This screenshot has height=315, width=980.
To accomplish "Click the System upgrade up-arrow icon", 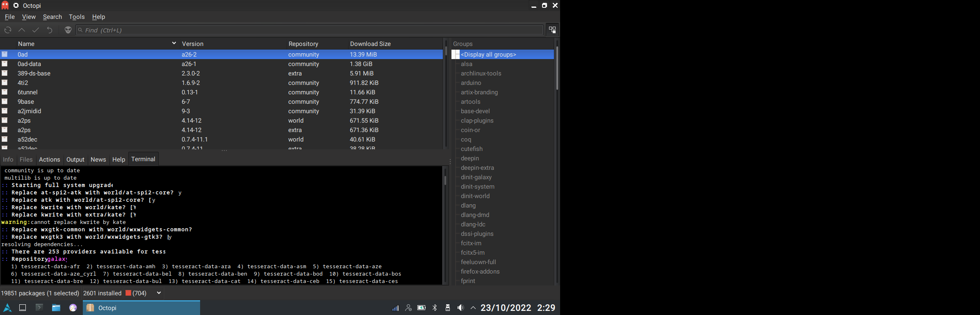I will point(22,30).
